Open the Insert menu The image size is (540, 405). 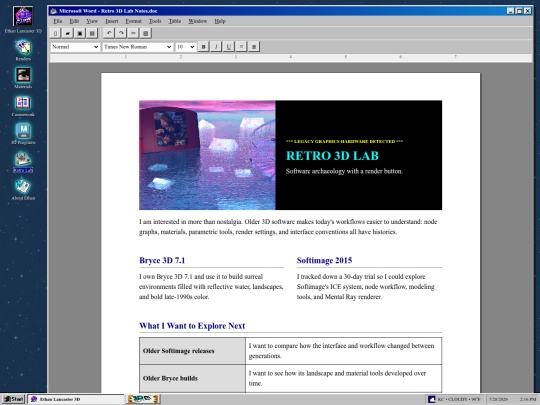112,21
